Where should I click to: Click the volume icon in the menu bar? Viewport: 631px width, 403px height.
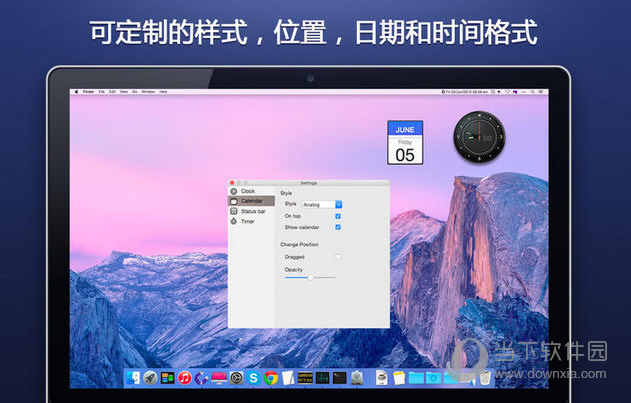[x=499, y=92]
